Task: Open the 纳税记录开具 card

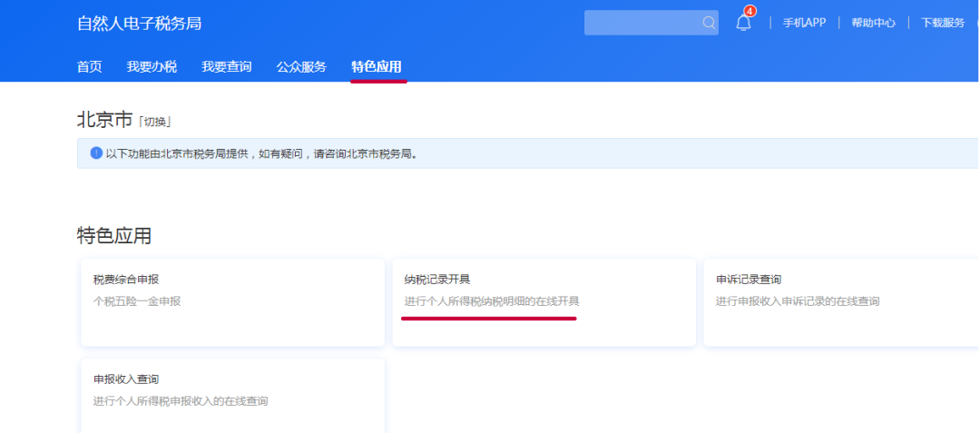Action: coord(544,302)
